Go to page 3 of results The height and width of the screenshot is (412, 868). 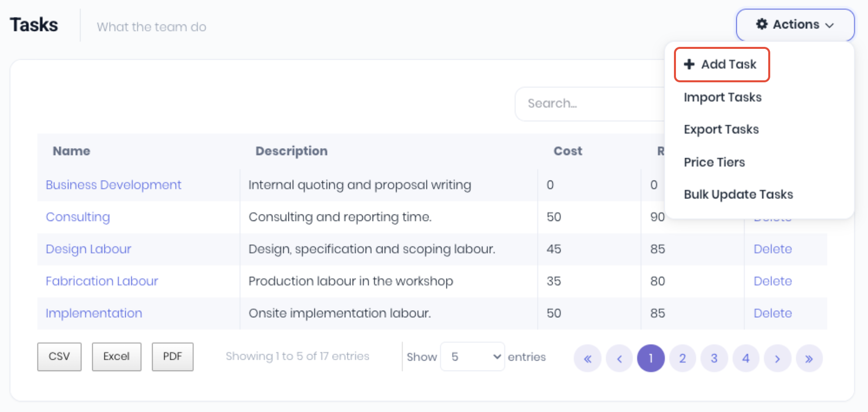point(714,359)
